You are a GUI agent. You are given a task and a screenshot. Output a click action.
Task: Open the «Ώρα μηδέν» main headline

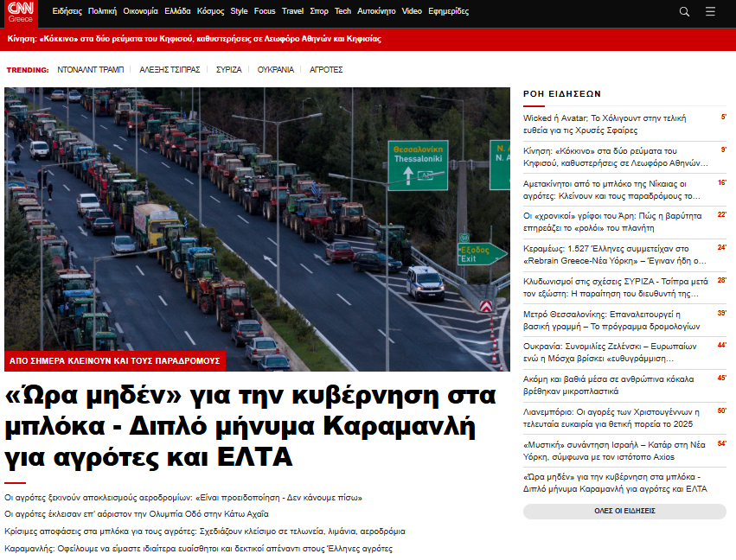(251, 425)
